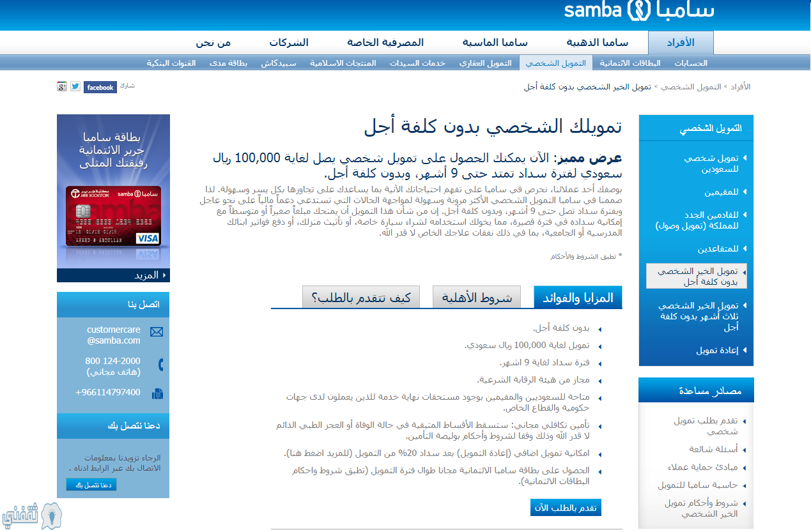Screen dimensions: 811x532
Task: Open سامبا الذهبية main navigation tab
Action: [x=597, y=43]
